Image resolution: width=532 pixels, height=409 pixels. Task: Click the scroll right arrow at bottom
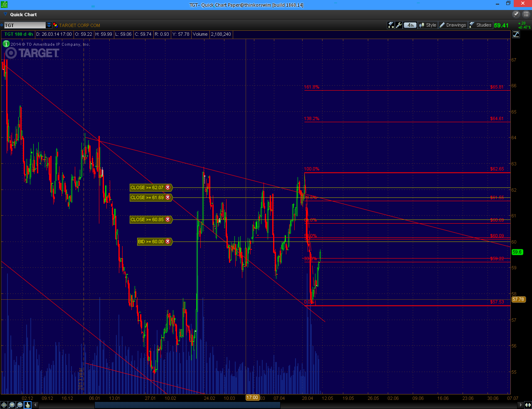[520, 405]
